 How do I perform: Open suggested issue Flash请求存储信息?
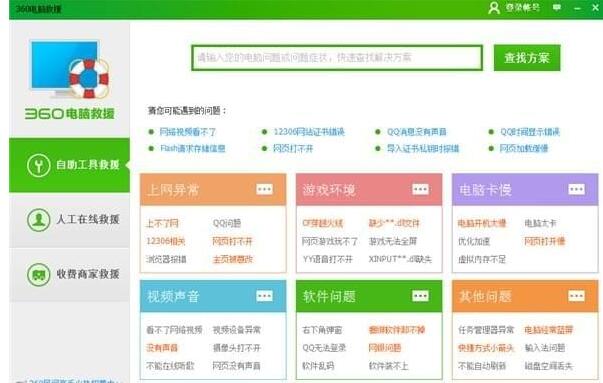click(193, 148)
